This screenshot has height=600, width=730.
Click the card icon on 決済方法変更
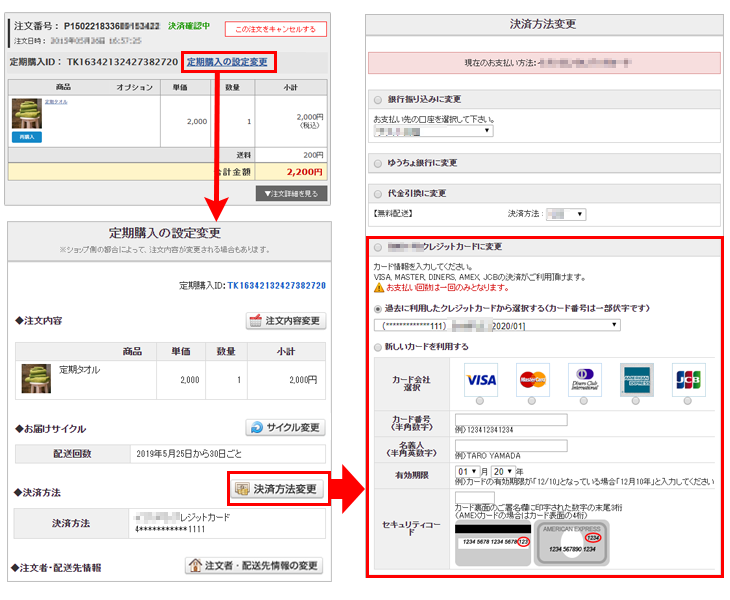click(x=242, y=489)
